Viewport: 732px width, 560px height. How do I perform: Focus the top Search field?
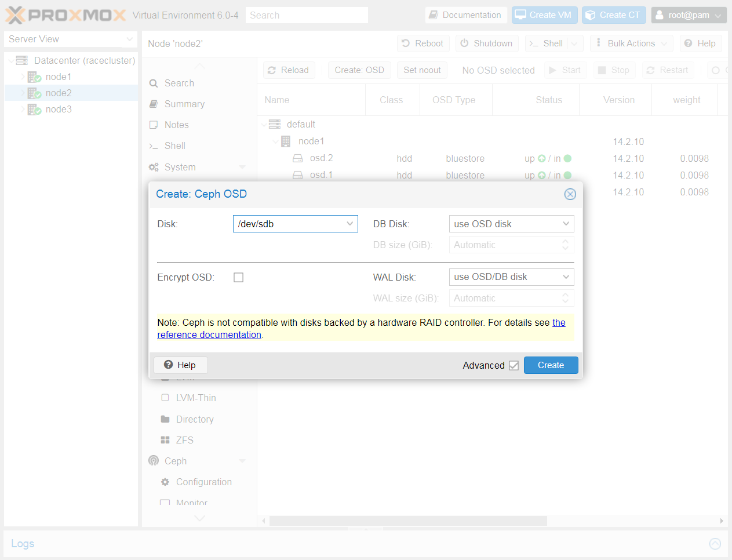pos(307,15)
